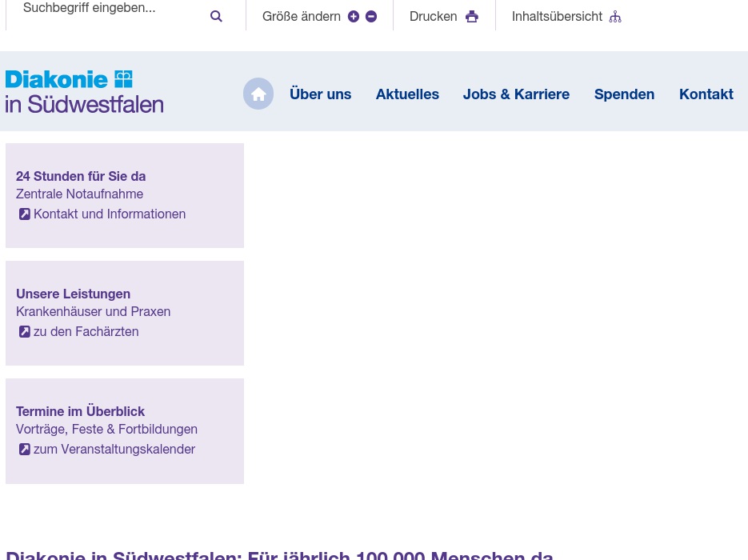Click arrow icon beside Kontakt und Informationen
The image size is (748, 560).
(25, 214)
